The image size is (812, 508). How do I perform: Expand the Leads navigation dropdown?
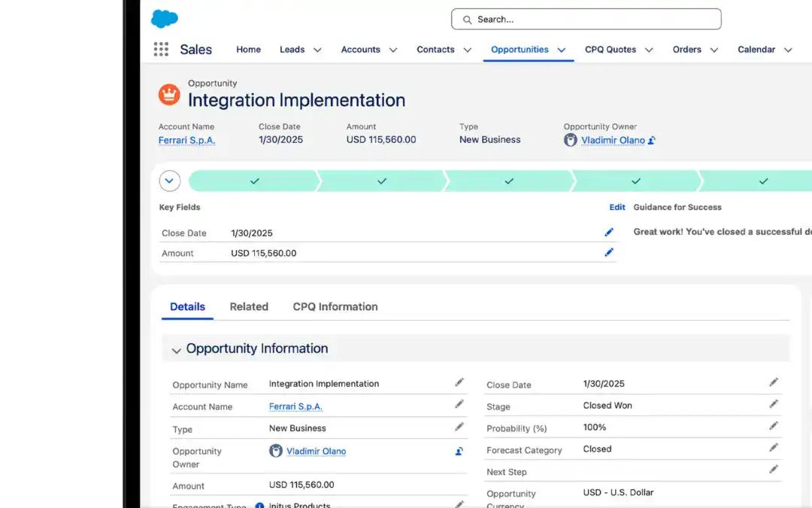click(317, 50)
